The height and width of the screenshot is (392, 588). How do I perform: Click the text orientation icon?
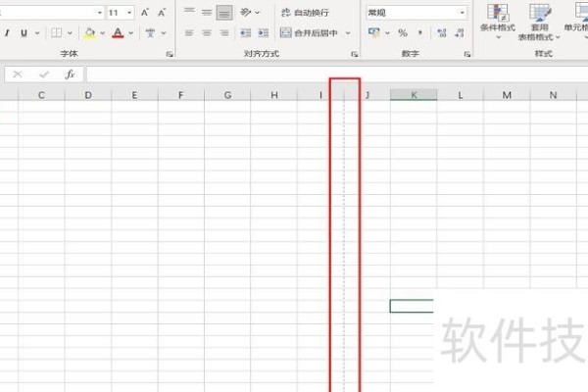[x=245, y=13]
